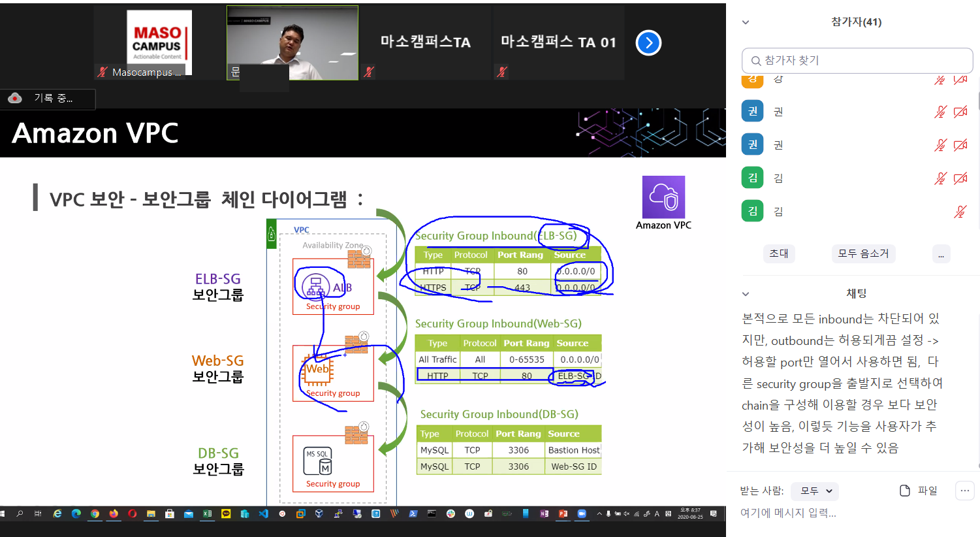Click the blue next-page arrow in video strip
This screenshot has width=980, height=537.
pyautogui.click(x=648, y=43)
